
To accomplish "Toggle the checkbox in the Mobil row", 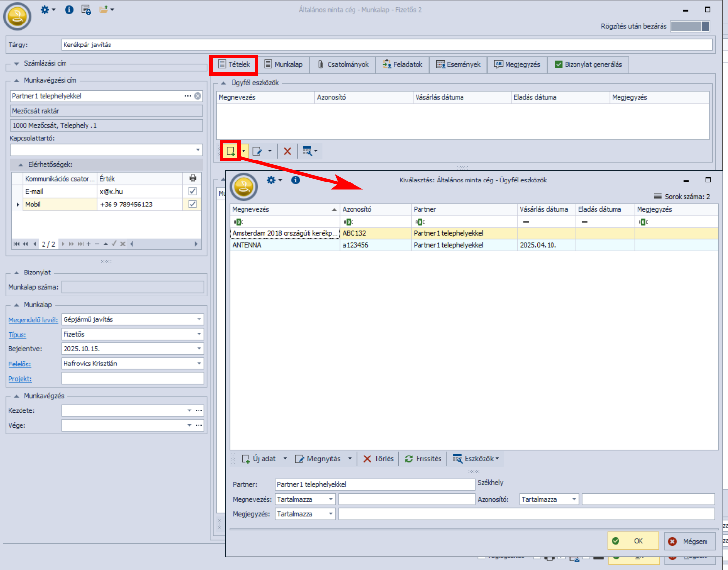I will coord(193,204).
